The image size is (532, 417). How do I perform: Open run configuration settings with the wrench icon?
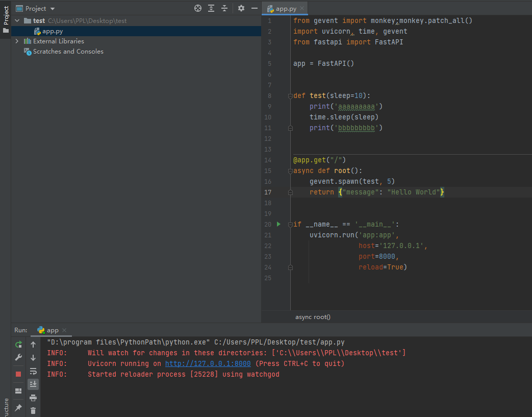tap(18, 357)
